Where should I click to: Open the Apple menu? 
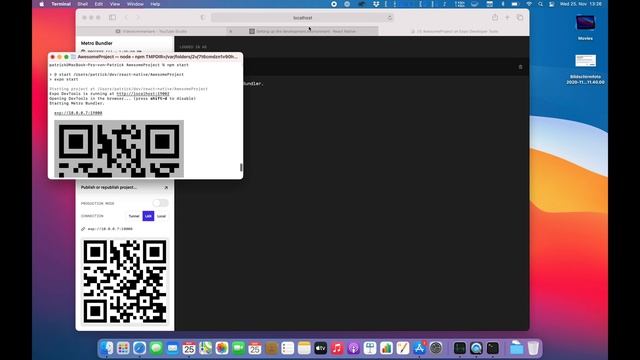[x=42, y=4]
